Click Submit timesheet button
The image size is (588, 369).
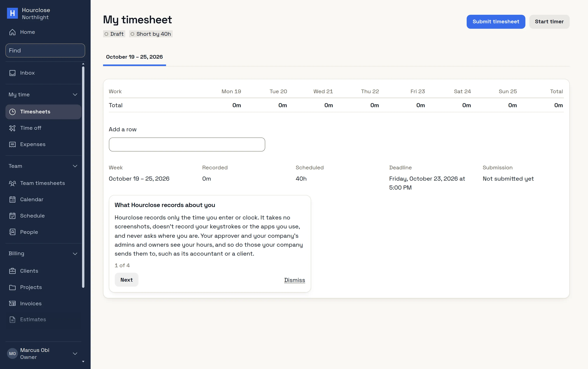point(496,22)
